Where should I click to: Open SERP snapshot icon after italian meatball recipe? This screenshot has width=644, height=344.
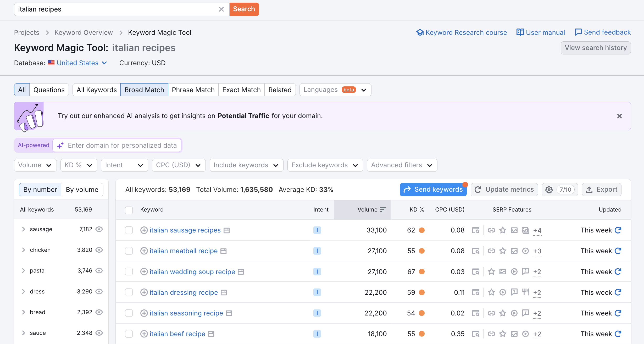pyautogui.click(x=223, y=251)
